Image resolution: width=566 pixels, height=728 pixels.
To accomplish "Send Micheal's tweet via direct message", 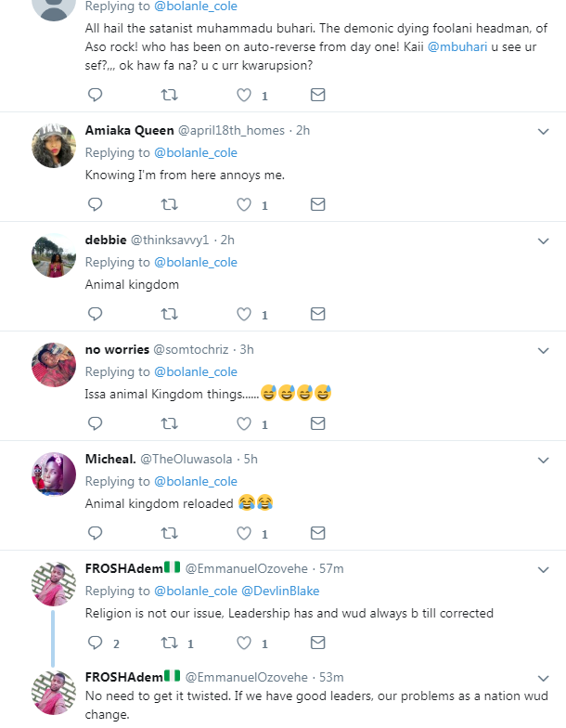I will [x=317, y=533].
